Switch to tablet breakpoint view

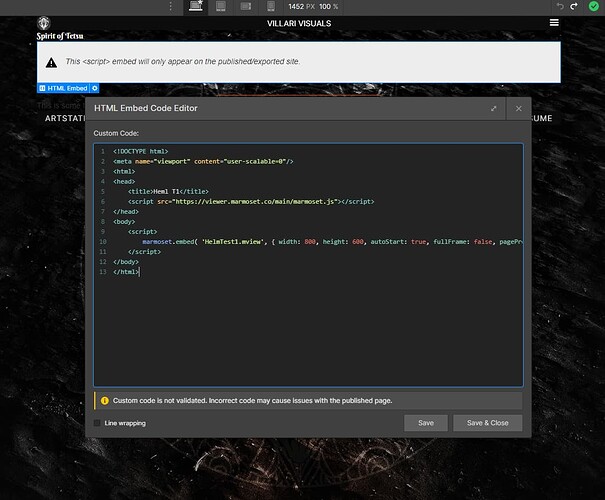point(221,6)
